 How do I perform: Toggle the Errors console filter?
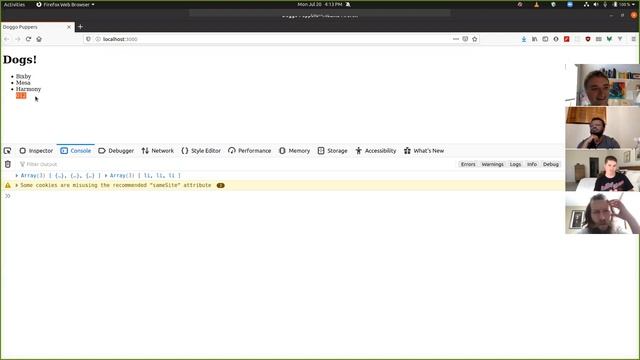(468, 164)
